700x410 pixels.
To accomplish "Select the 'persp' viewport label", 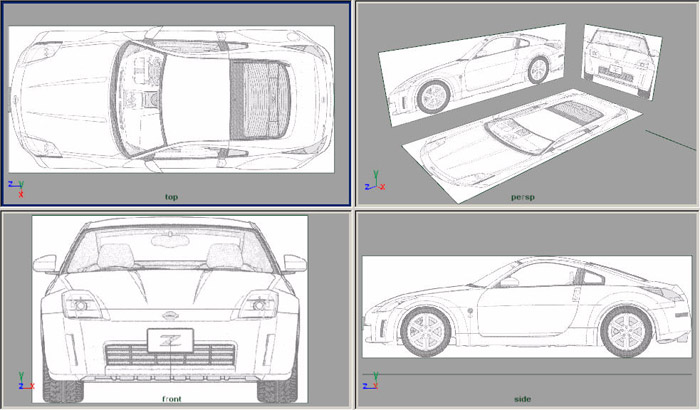I will click(x=521, y=197).
